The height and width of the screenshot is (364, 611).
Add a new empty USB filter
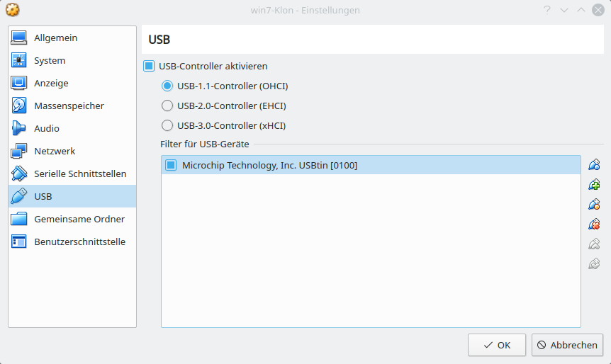coord(594,165)
